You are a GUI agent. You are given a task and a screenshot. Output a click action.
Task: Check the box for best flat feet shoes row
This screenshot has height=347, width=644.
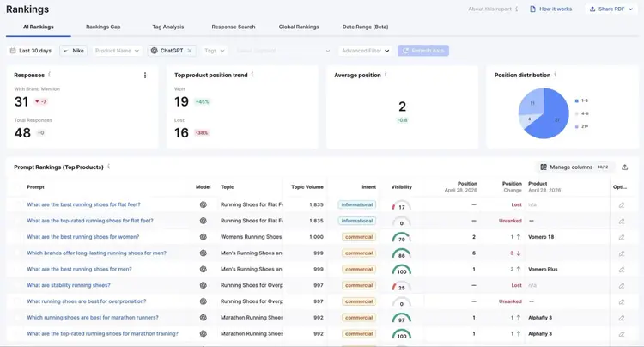click(x=18, y=204)
